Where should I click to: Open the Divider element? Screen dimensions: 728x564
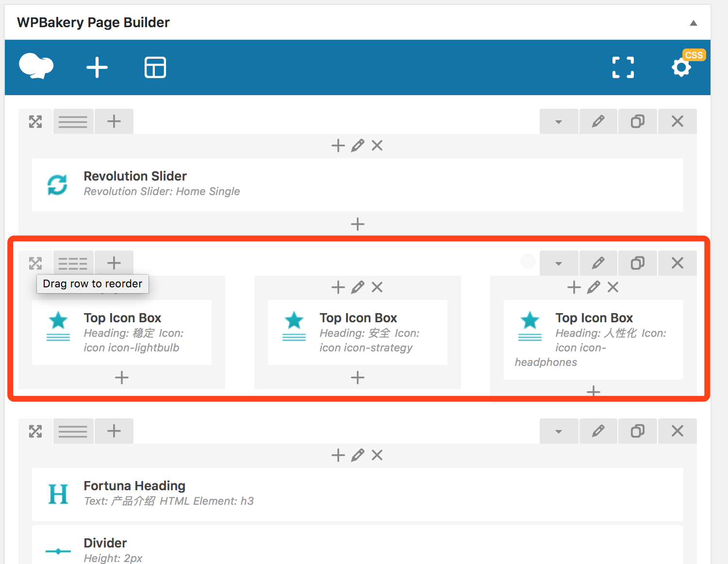[358, 545]
